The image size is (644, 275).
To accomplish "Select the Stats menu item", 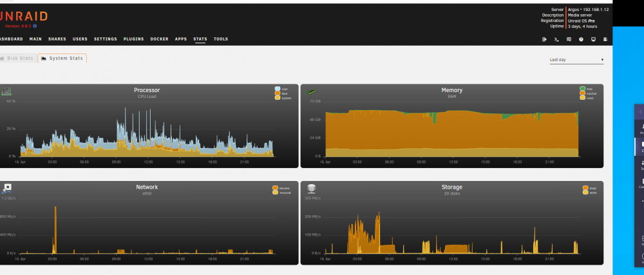I will pyautogui.click(x=200, y=39).
